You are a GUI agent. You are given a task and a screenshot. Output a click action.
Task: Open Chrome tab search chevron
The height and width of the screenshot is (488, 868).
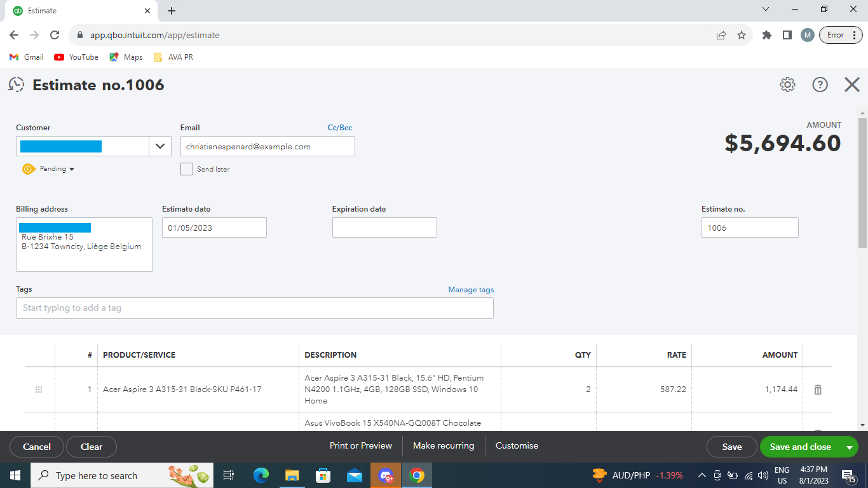(766, 10)
